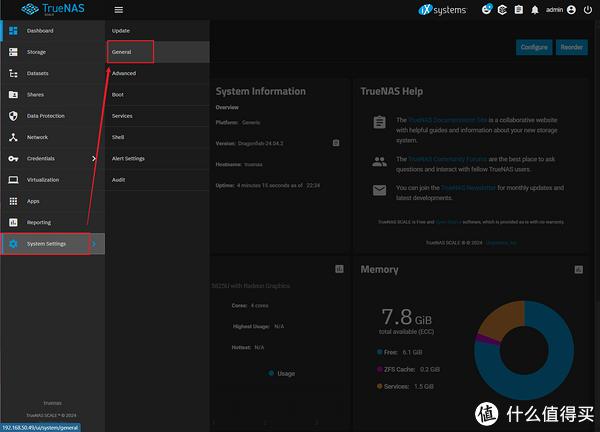Click the TrueNAS logo
This screenshot has height=432, width=600.
pos(53,9)
